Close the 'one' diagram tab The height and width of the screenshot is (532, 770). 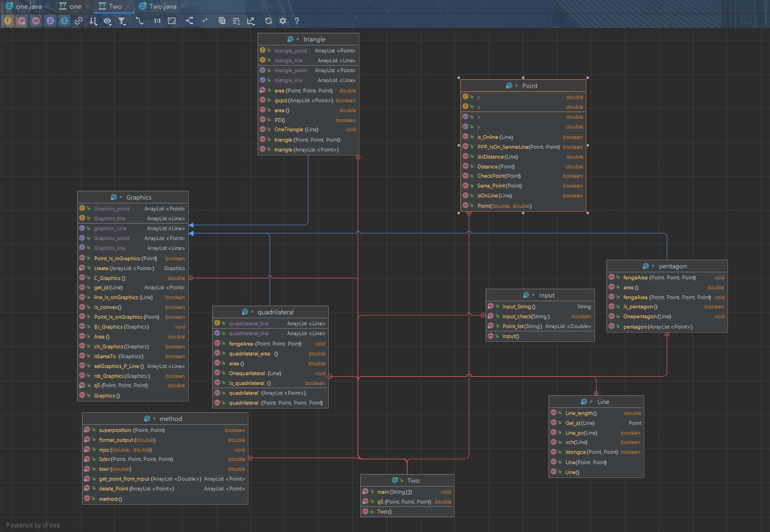pyautogui.click(x=88, y=7)
